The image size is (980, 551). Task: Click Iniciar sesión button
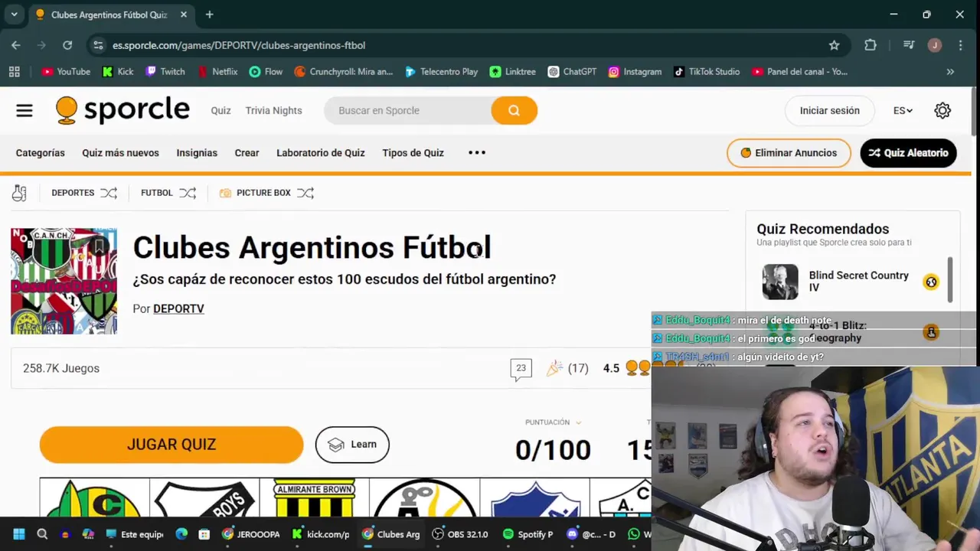pyautogui.click(x=829, y=110)
